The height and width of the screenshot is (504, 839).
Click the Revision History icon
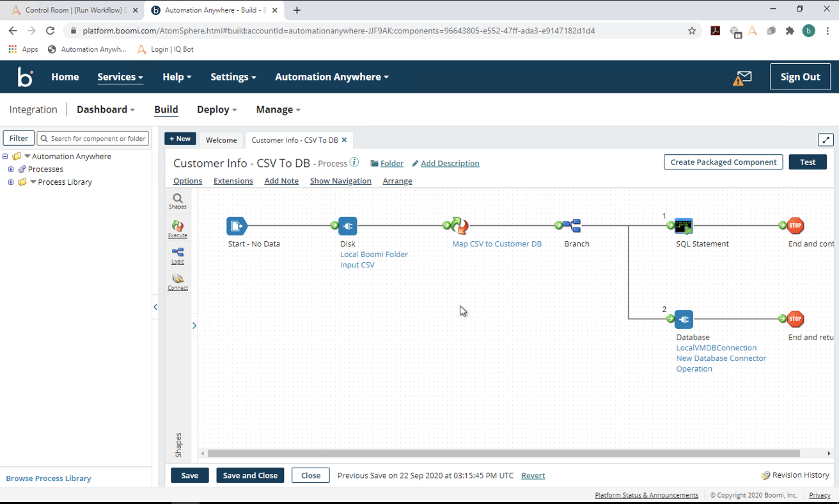click(x=765, y=475)
